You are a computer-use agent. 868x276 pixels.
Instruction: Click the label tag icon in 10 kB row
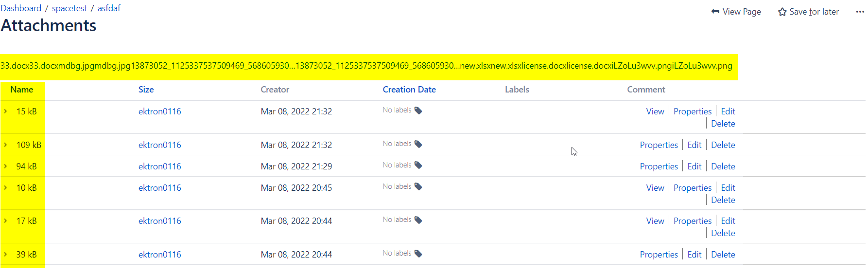pyautogui.click(x=418, y=187)
